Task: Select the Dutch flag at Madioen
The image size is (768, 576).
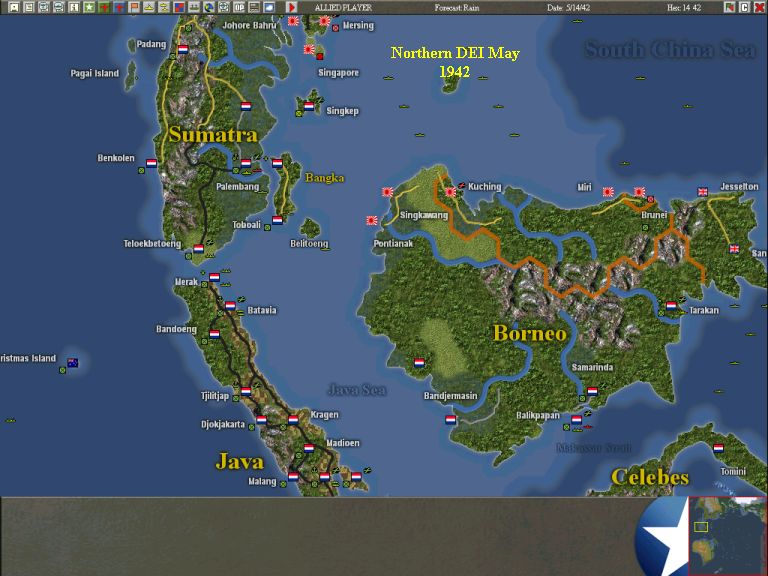Action: (309, 448)
